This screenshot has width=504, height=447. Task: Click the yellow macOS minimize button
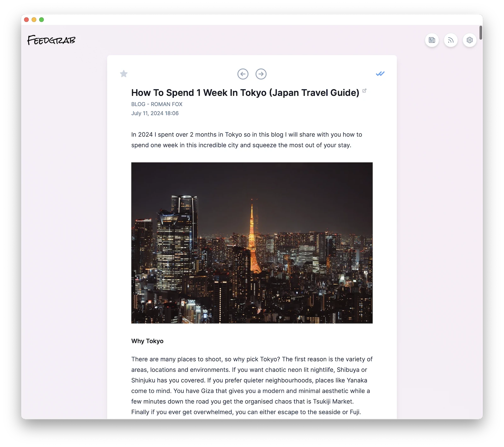(33, 19)
